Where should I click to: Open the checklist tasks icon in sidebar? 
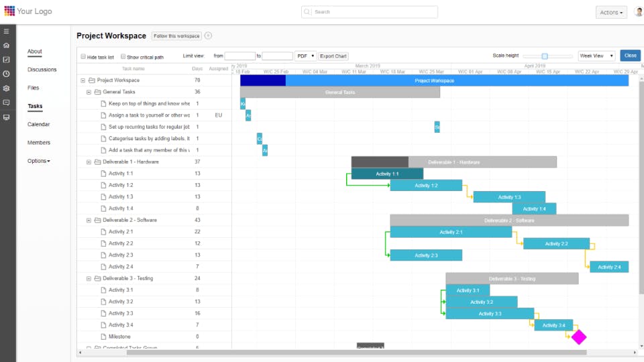pyautogui.click(x=6, y=60)
